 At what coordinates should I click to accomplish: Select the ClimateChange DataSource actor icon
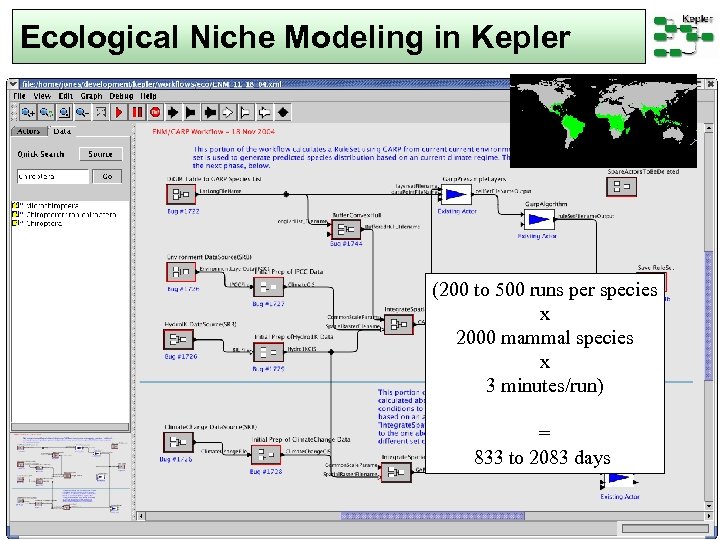179,442
